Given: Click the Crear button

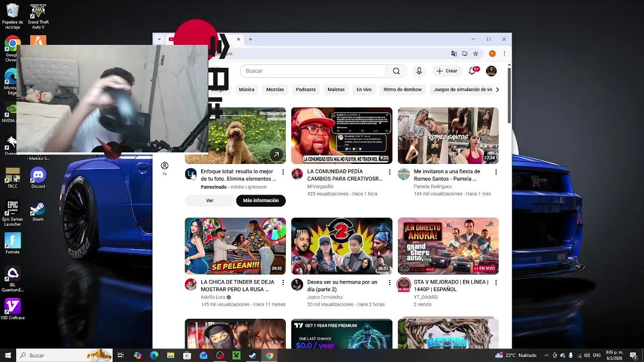Looking at the screenshot, I should pos(447,71).
